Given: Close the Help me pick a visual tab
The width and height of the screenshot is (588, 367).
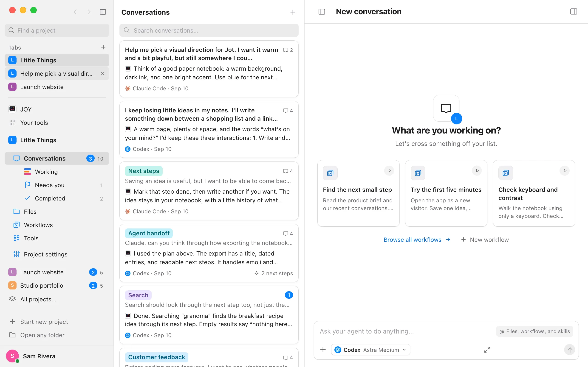Looking at the screenshot, I should tap(102, 74).
